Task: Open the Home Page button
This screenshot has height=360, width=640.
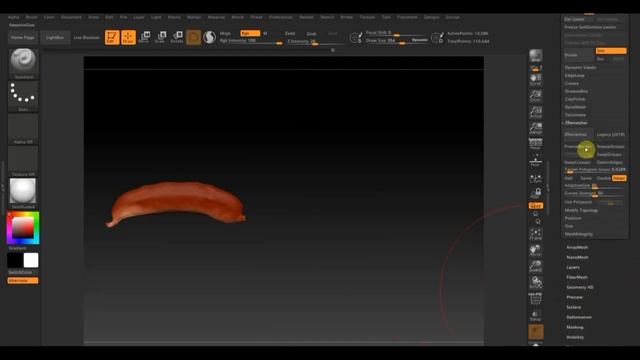Action: 23,38
